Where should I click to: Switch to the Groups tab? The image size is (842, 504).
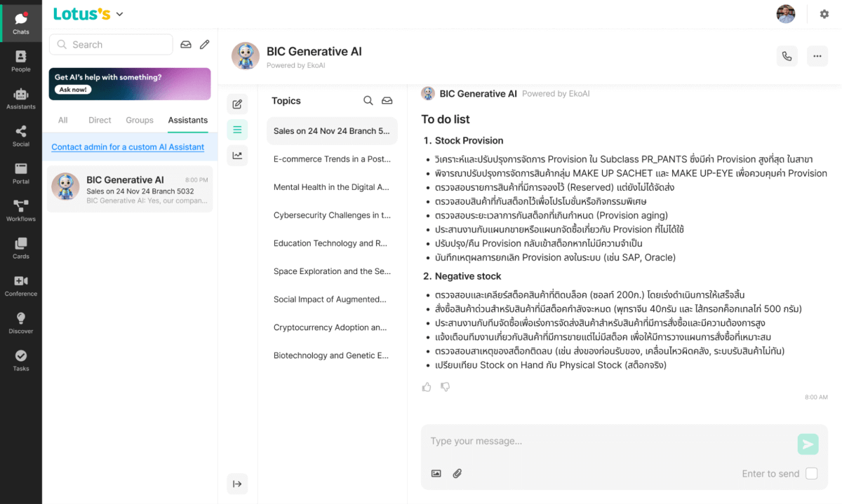coord(140,121)
